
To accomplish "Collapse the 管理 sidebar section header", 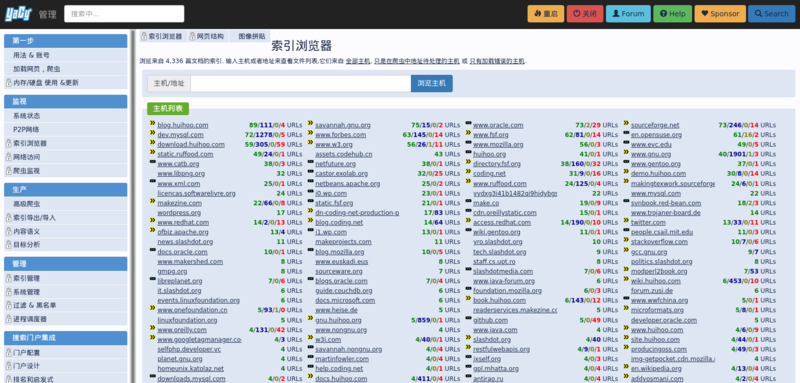I will point(65,264).
